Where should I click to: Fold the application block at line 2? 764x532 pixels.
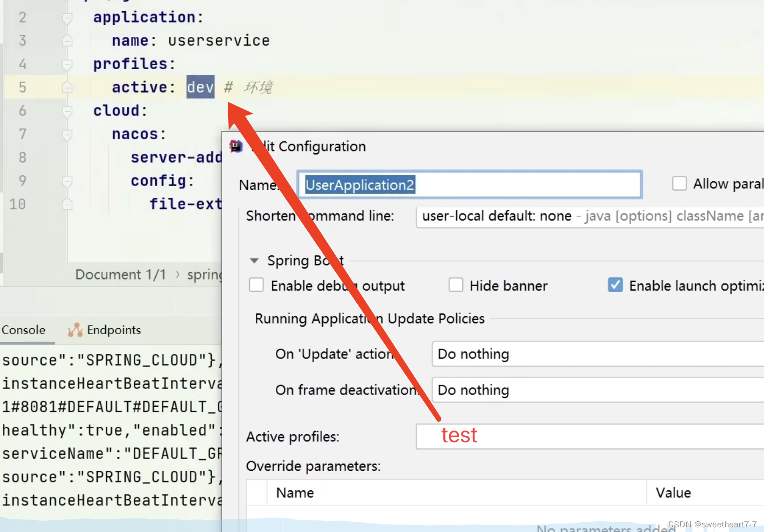click(67, 18)
